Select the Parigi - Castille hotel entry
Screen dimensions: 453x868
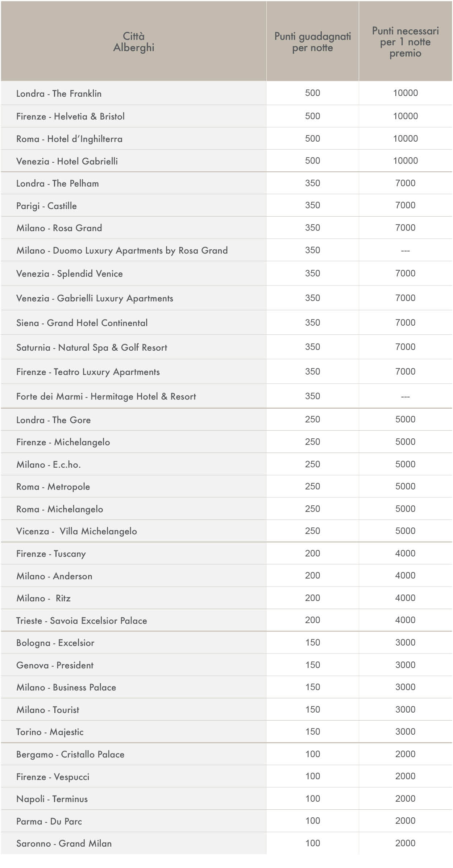46,206
